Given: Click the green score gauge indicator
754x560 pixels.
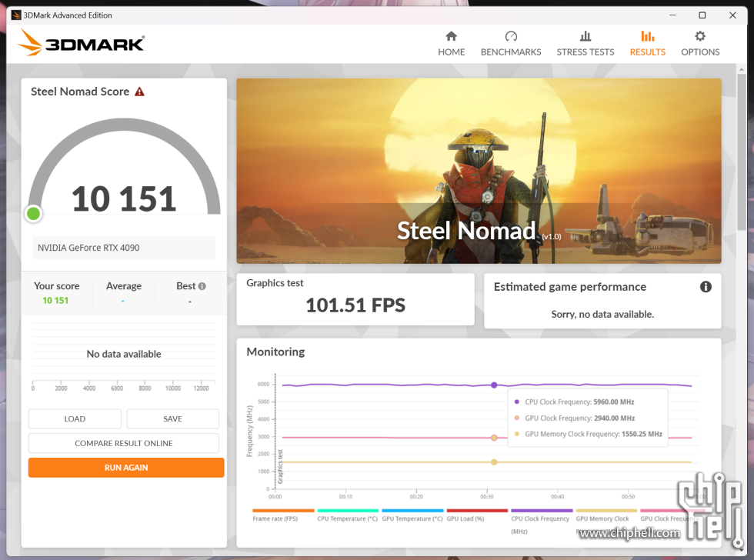Looking at the screenshot, I should (34, 213).
